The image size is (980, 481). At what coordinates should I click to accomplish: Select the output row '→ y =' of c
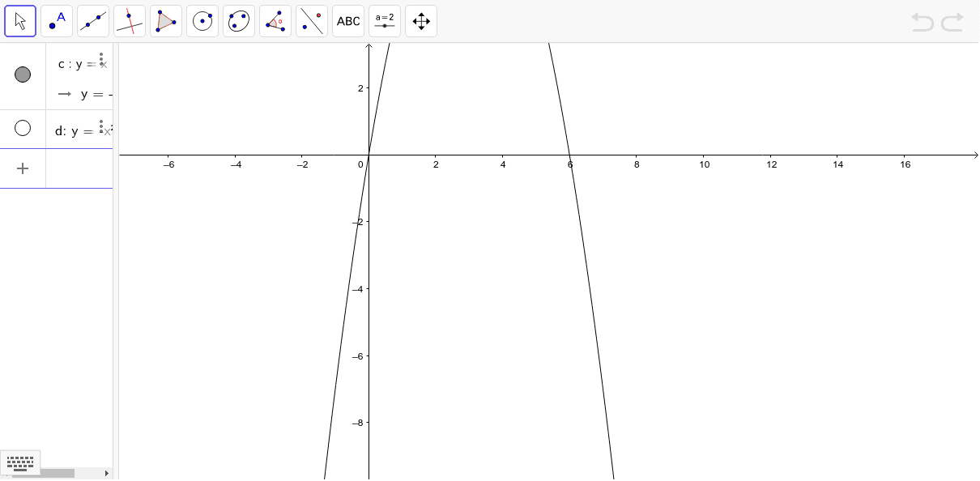tap(83, 94)
